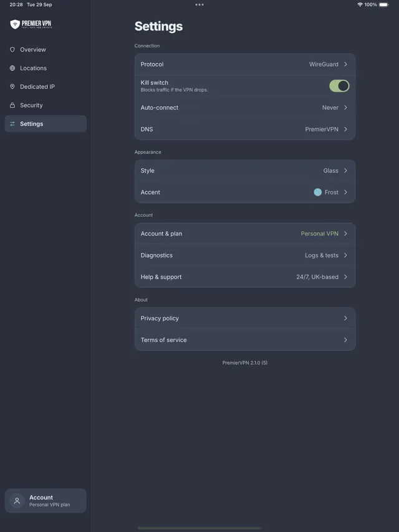Tap the 20:28 clock in status bar
Image resolution: width=399 pixels, height=532 pixels.
(x=16, y=5)
